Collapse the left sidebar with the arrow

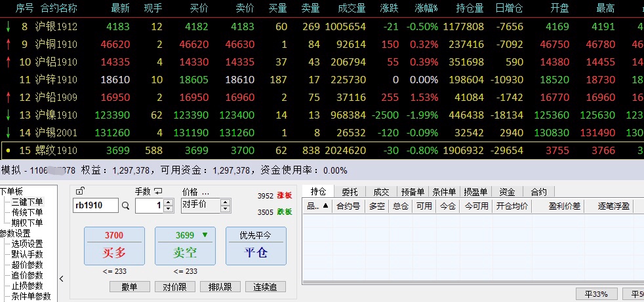pos(62,279)
